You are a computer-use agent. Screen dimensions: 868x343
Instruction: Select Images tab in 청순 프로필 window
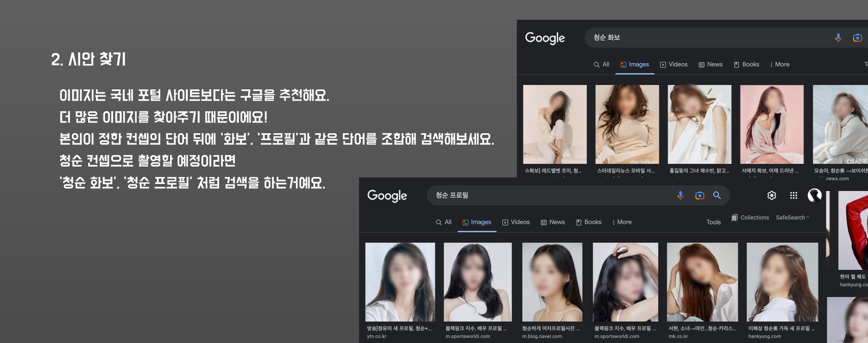pyautogui.click(x=477, y=222)
